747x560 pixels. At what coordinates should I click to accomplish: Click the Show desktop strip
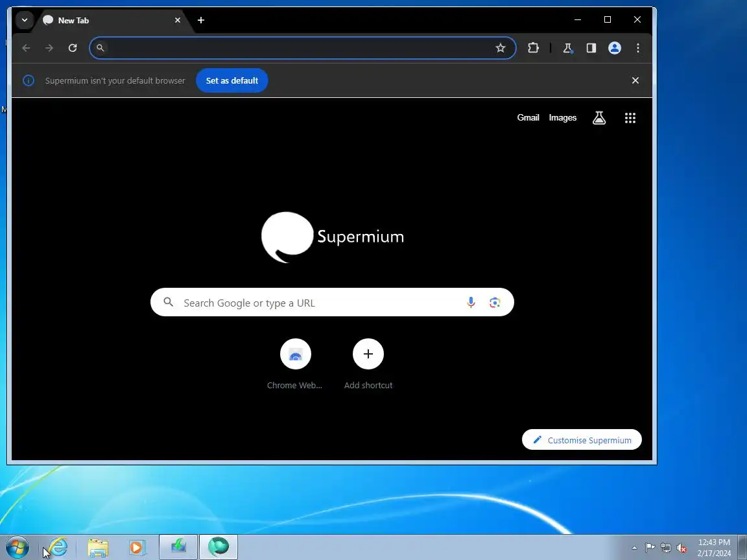[742, 547]
